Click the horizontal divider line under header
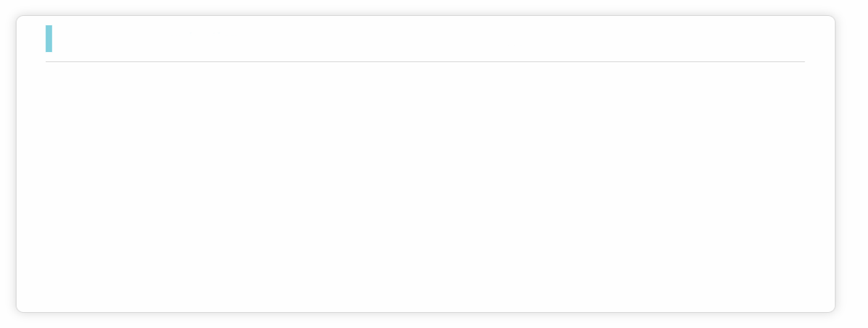This screenshot has width=868, height=328. pos(425,61)
